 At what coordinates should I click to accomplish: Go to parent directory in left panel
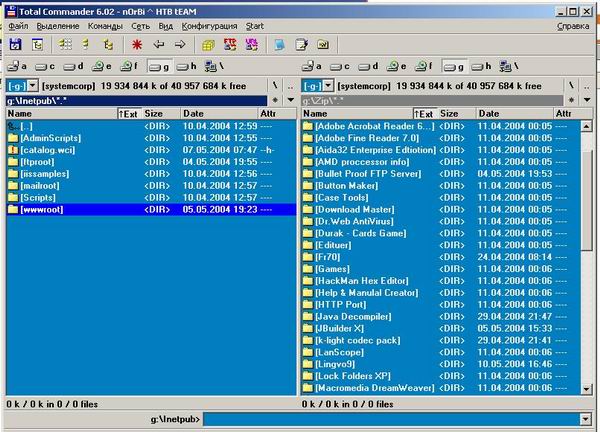click(x=290, y=86)
